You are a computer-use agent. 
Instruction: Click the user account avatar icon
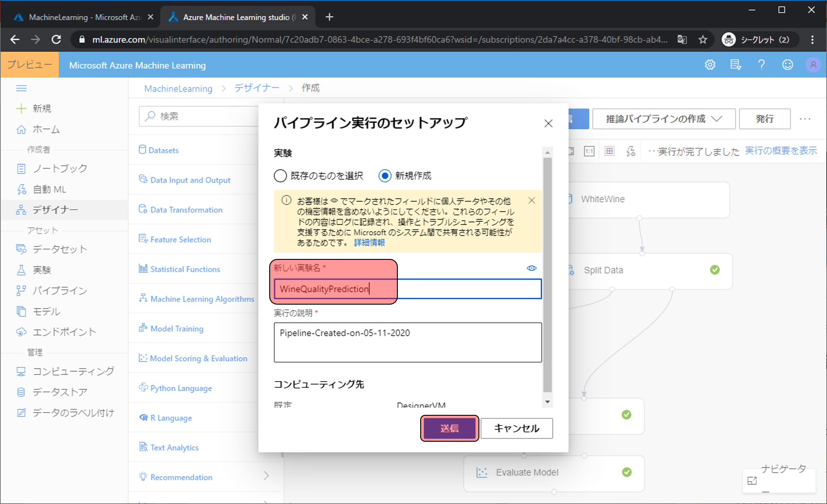[813, 65]
